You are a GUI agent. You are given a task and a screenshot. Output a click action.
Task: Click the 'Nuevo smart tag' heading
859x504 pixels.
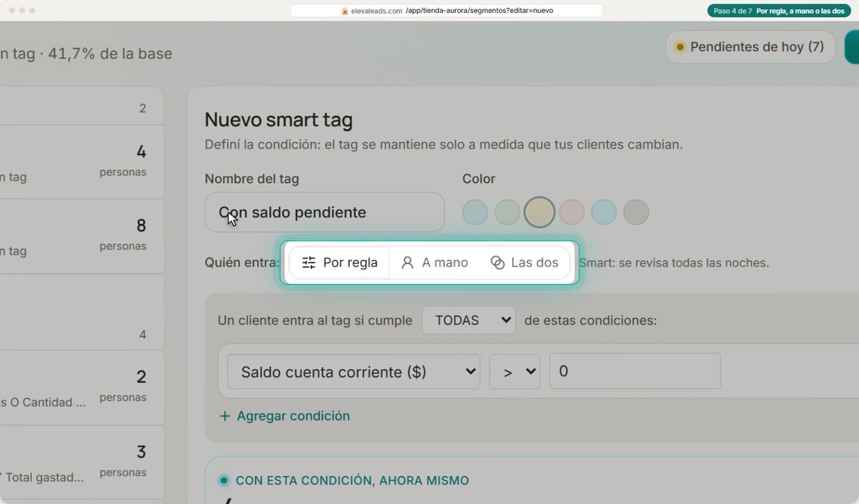coord(279,120)
